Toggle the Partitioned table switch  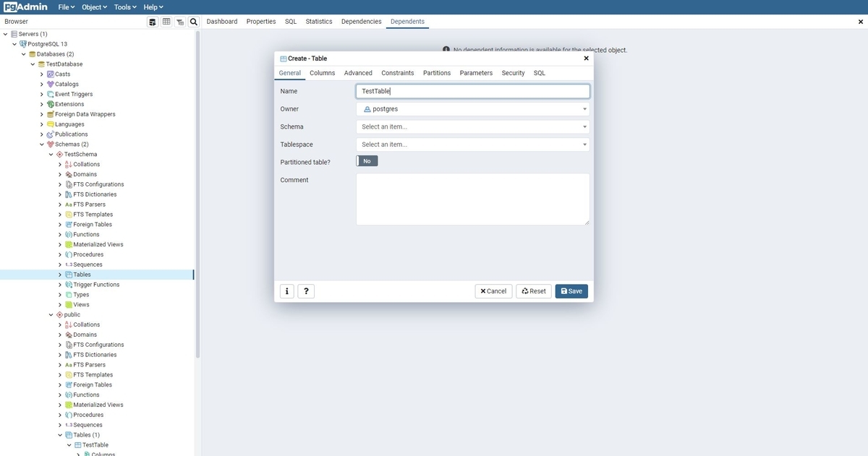[367, 161]
